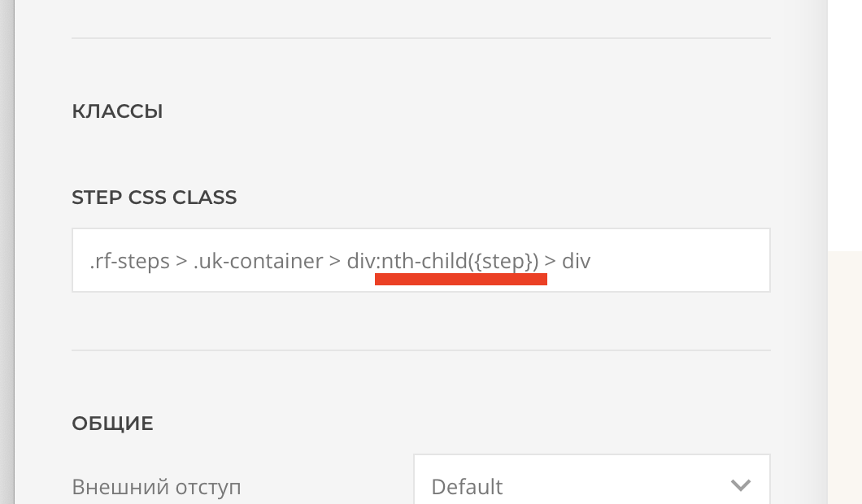The height and width of the screenshot is (504, 862).
Task: Click the divider line above КЛАССЫ
Action: [x=420, y=38]
